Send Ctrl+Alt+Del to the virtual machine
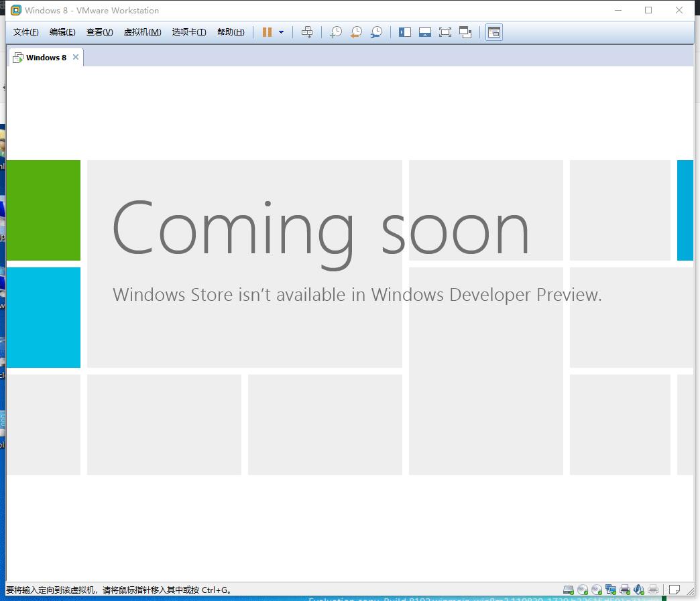 (x=307, y=32)
